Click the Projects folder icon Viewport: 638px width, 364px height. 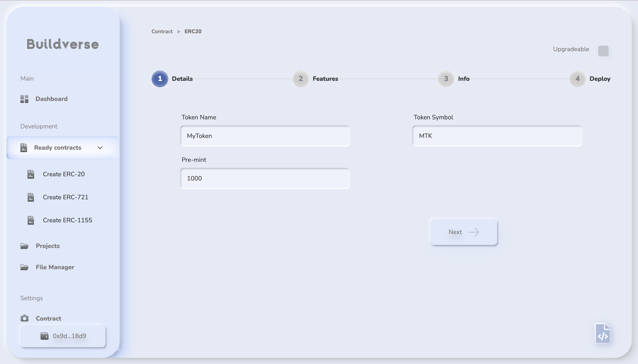point(24,246)
